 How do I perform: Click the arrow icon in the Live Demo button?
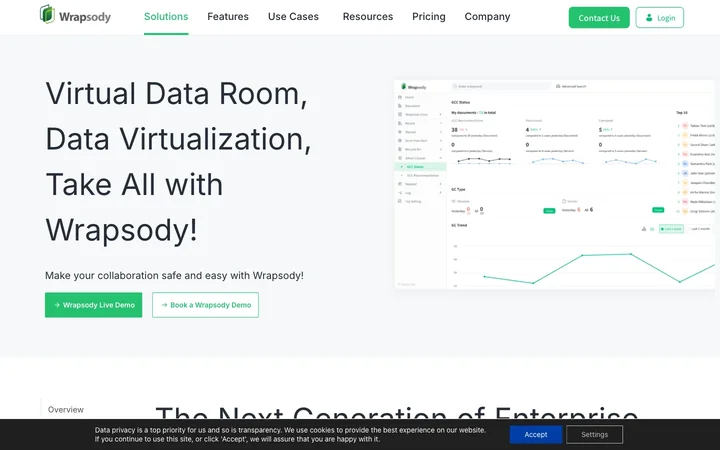click(57, 305)
